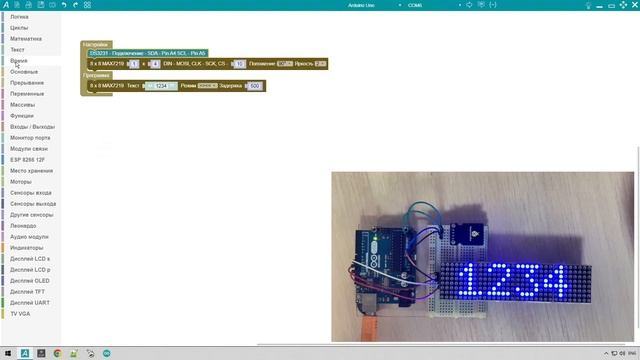Open the COM port dropdown
The image size is (640, 360).
click(x=433, y=5)
